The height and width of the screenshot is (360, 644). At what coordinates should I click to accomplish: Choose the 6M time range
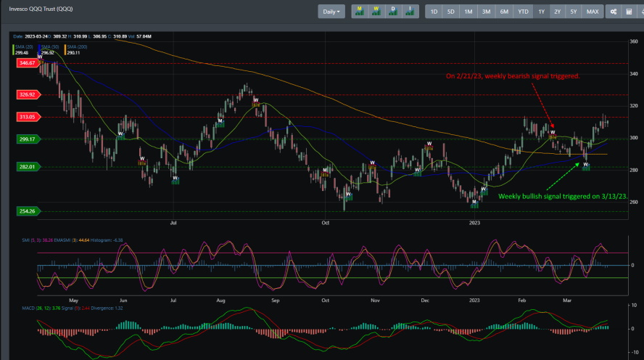point(504,12)
